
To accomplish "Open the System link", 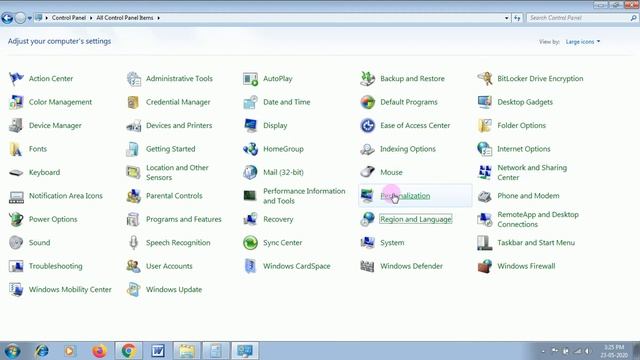I will click(x=392, y=242).
